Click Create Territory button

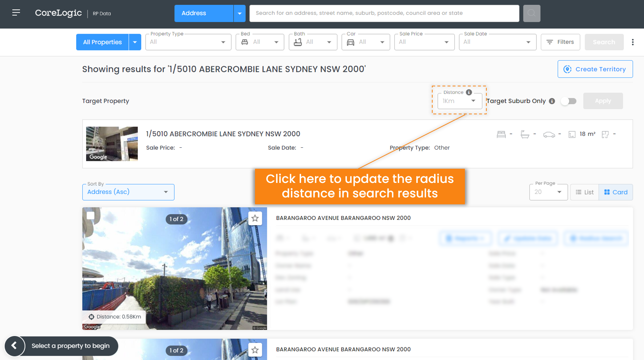tap(595, 69)
